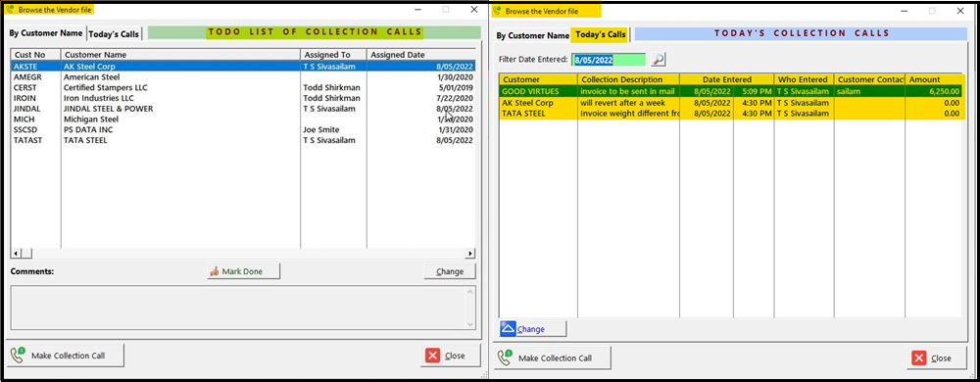This screenshot has width=980, height=382.
Task: Click inside the Comments text box
Action: [x=243, y=308]
